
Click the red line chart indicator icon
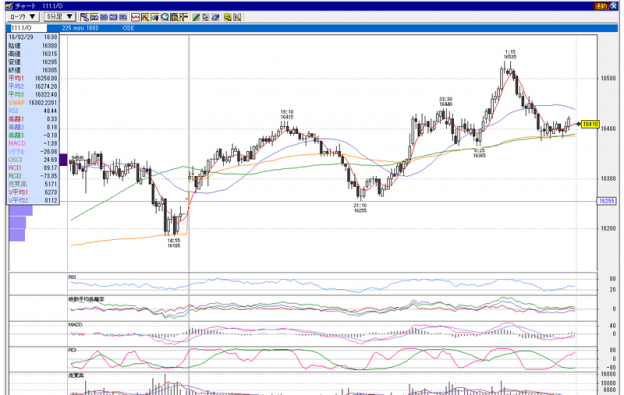(135, 17)
